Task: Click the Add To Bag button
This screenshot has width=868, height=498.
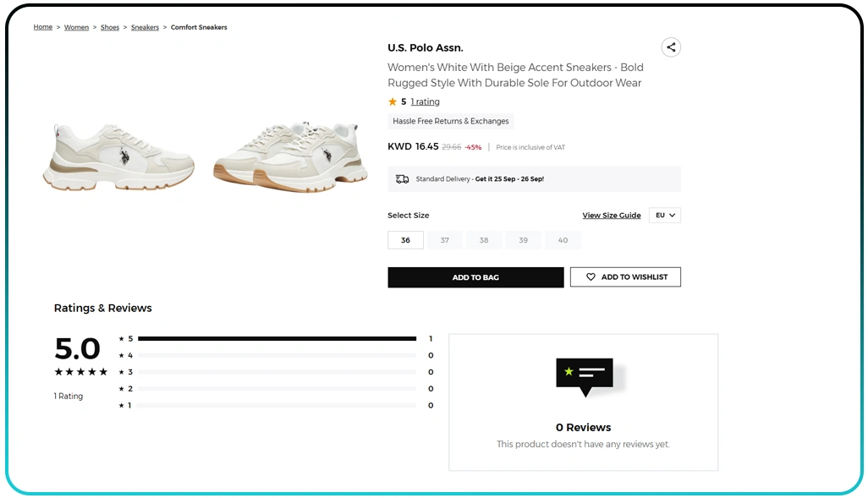Action: (475, 276)
